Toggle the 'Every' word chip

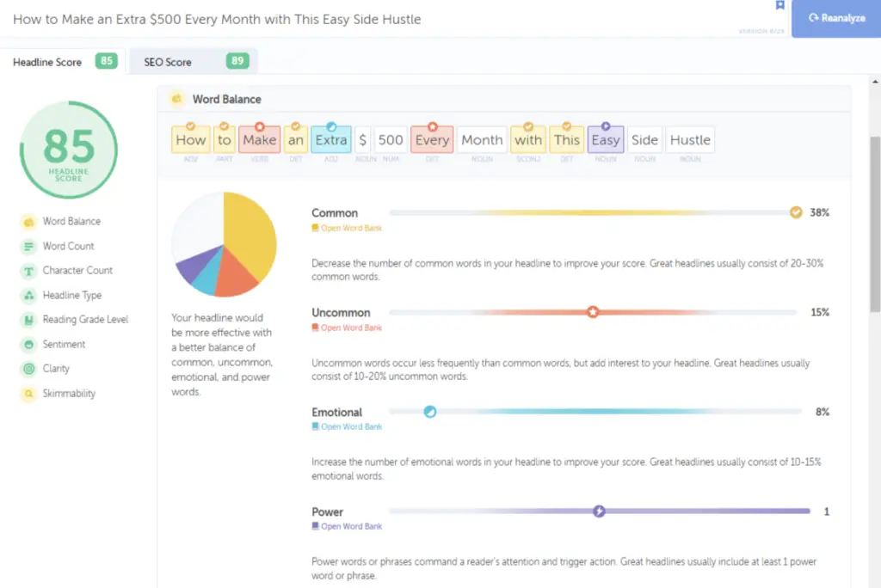[431, 138]
